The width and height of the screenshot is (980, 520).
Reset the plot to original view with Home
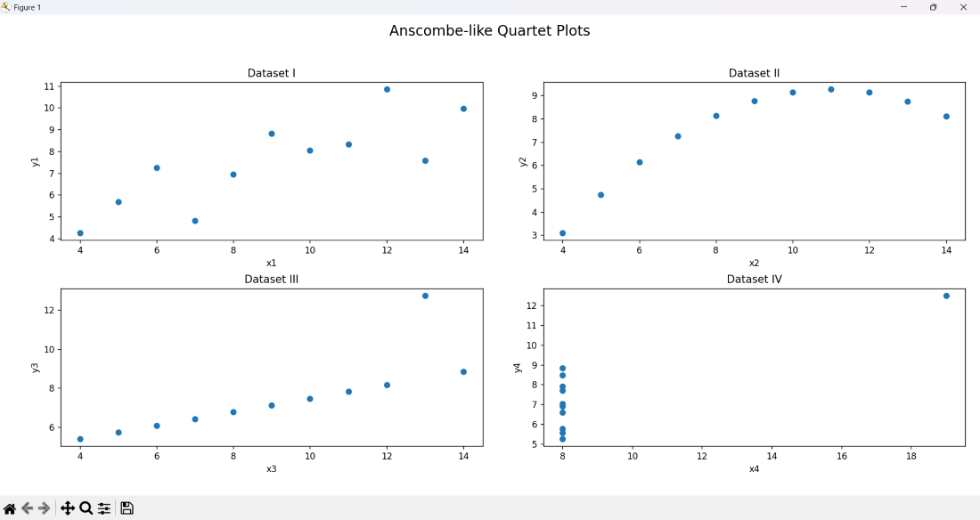10,508
